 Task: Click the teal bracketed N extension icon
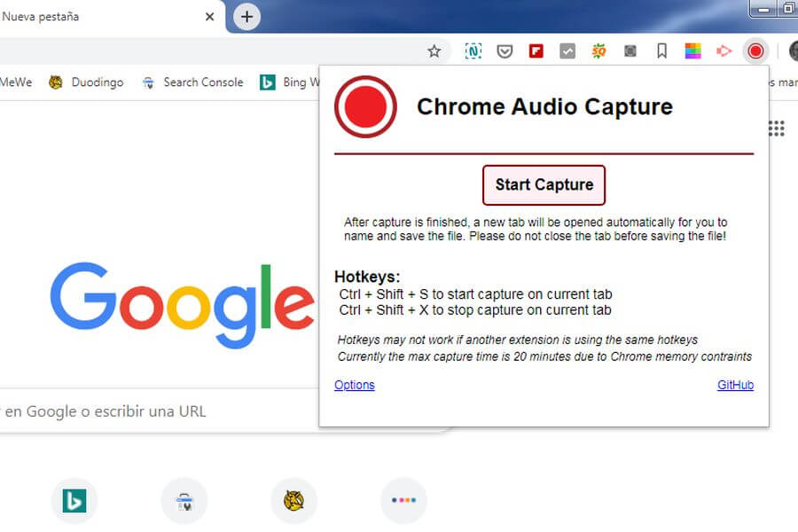pyautogui.click(x=473, y=51)
